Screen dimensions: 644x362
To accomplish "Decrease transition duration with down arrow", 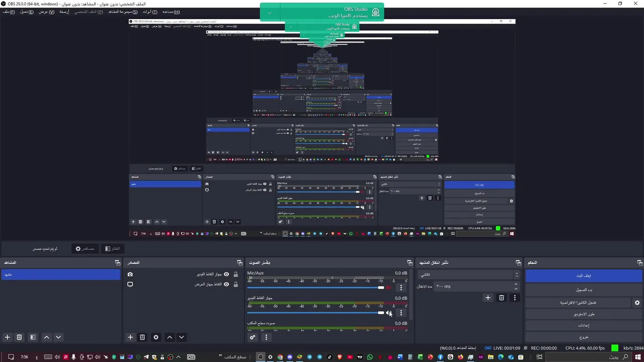I will [516, 289].
